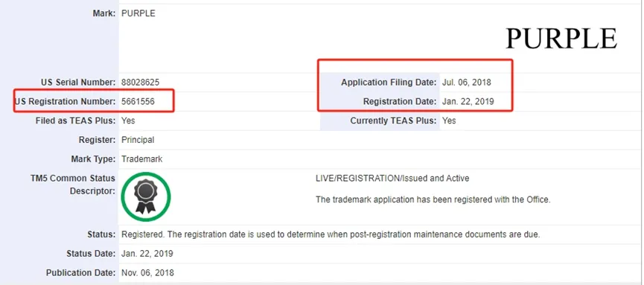
Task: Click the Currently TEAS Plus Yes value
Action: (x=449, y=121)
